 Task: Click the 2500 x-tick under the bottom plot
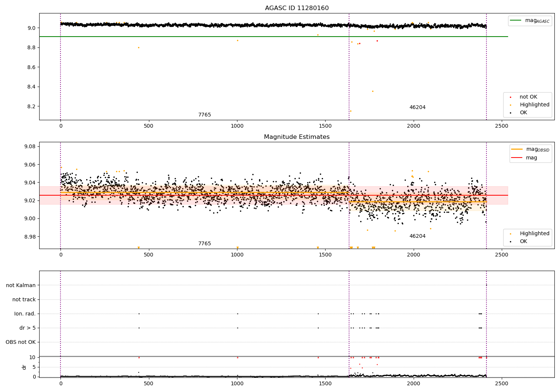click(x=502, y=383)
